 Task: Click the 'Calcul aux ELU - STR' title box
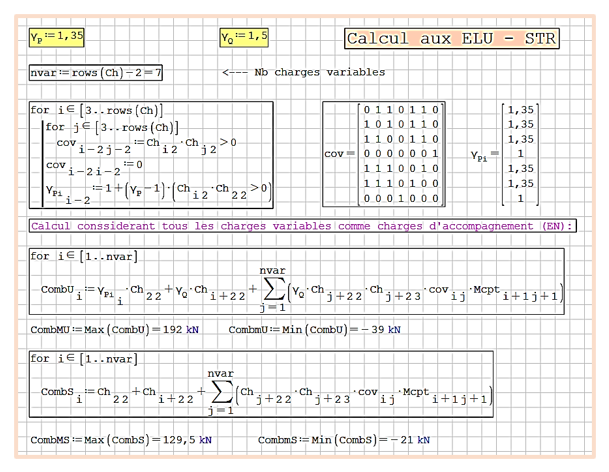pos(451,39)
